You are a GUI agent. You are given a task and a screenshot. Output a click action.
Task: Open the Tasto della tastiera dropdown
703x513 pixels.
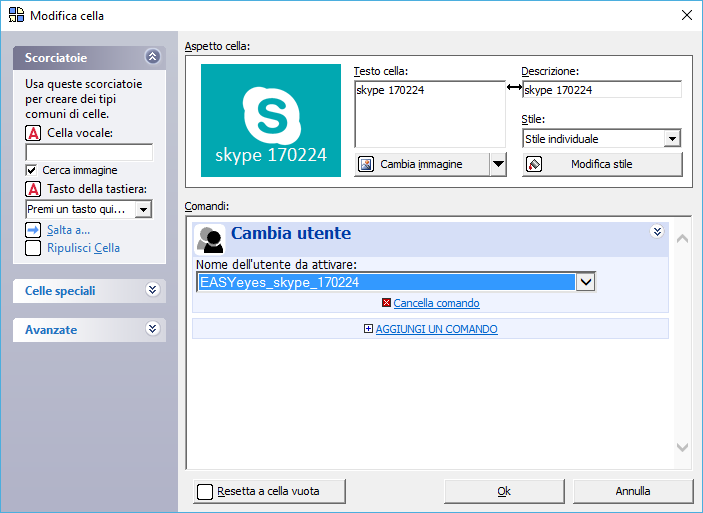click(143, 209)
